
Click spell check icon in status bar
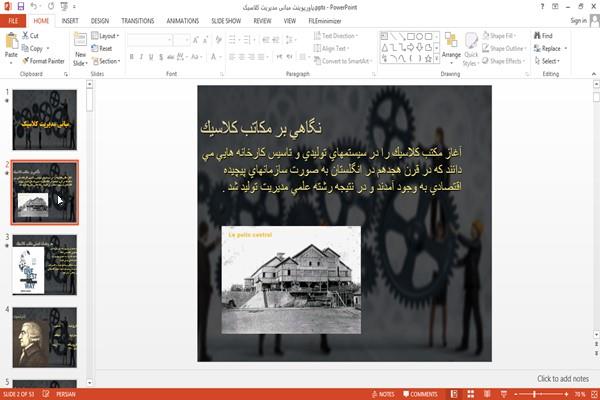(46, 394)
